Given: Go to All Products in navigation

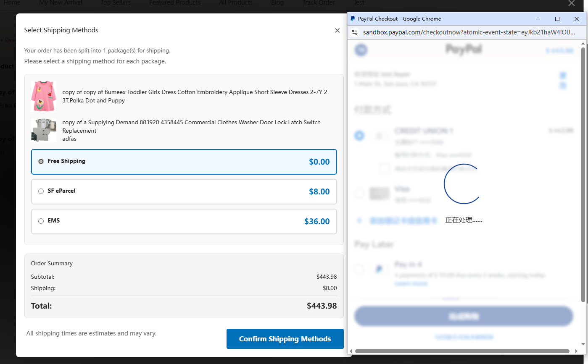Looking at the screenshot, I should click(x=236, y=3).
